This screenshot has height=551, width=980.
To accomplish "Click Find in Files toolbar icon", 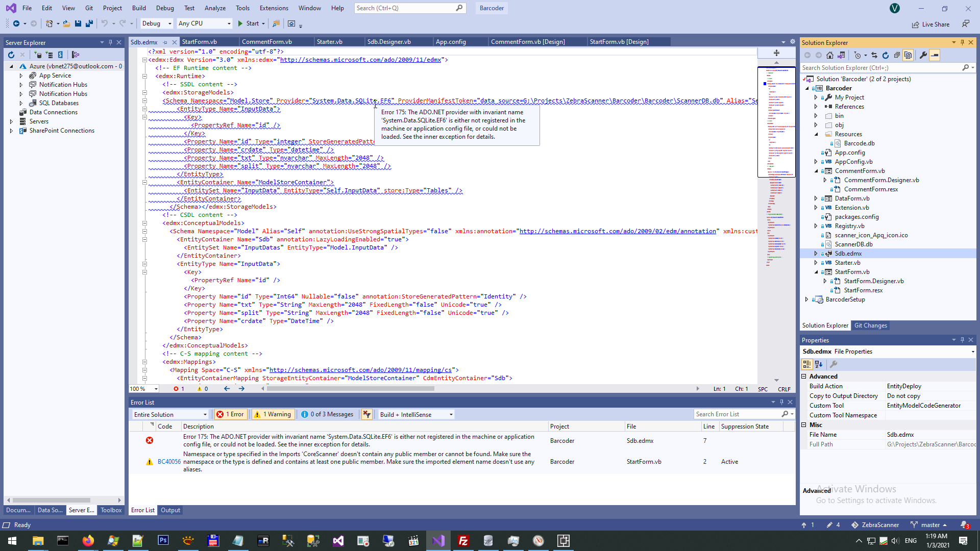I will [x=276, y=23].
